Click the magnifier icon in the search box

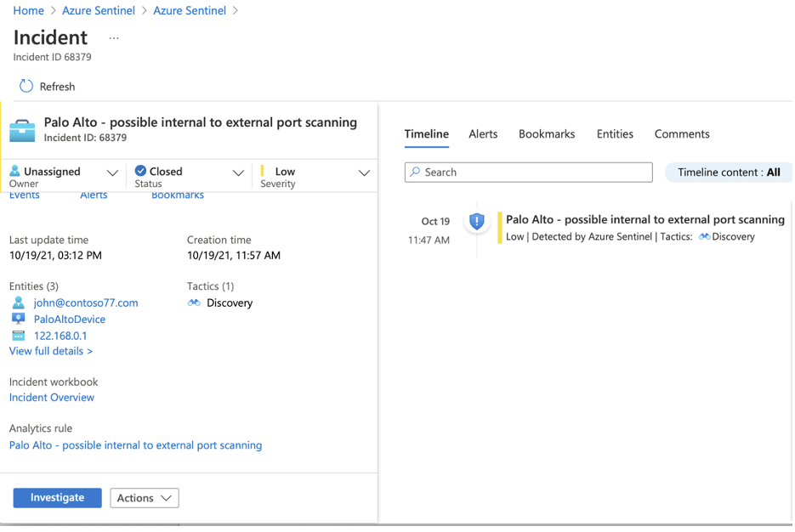point(415,172)
